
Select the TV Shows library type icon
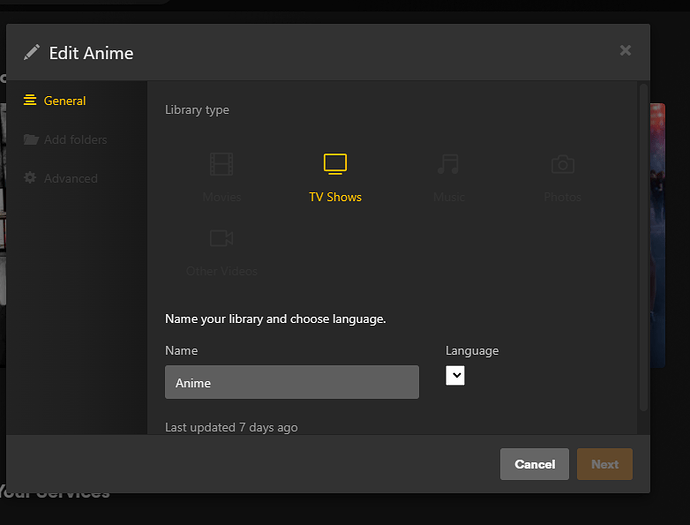(335, 164)
